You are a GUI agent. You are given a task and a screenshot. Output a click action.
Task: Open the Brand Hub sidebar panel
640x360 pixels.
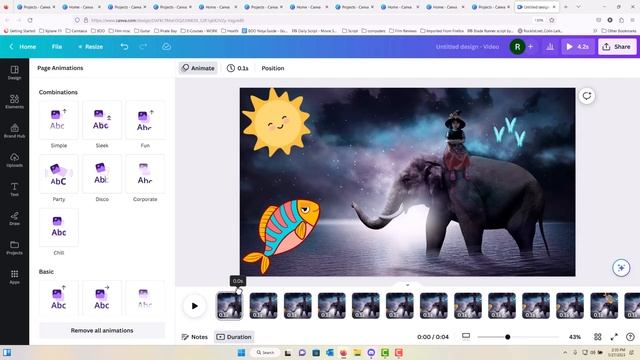pos(14,131)
